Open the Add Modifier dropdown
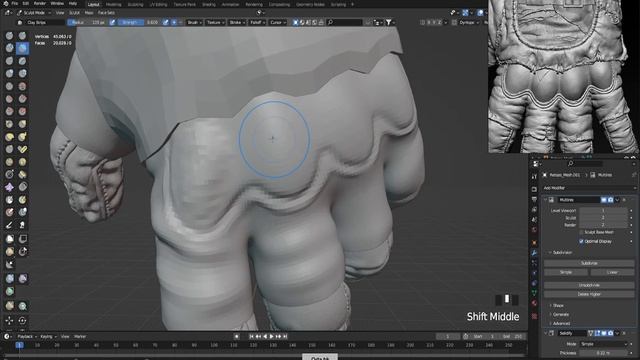The image size is (640, 360). pos(589,188)
